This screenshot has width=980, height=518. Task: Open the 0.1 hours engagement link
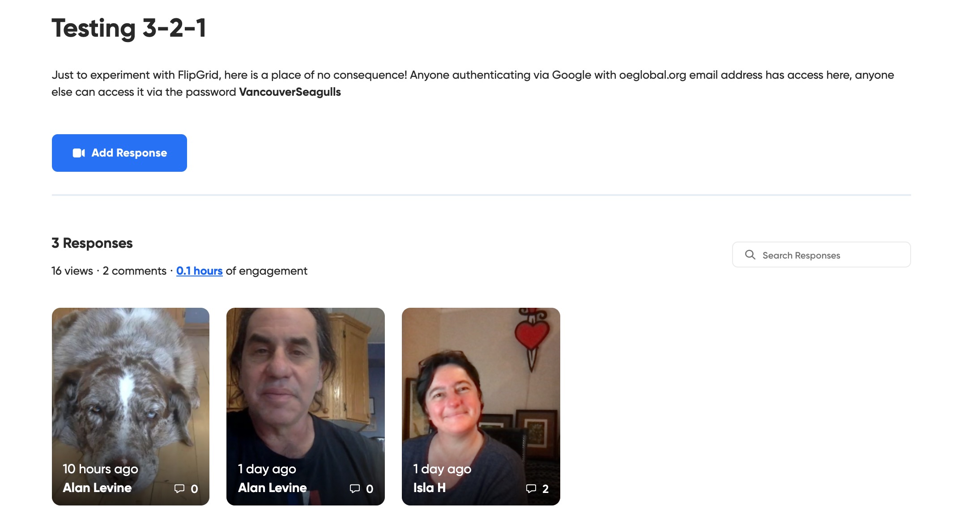(199, 271)
